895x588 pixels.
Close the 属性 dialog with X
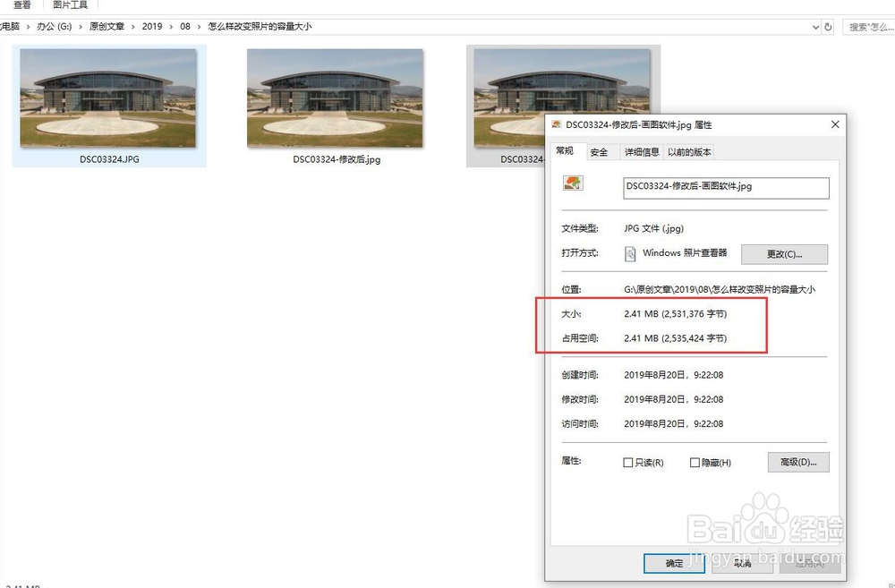tap(835, 124)
